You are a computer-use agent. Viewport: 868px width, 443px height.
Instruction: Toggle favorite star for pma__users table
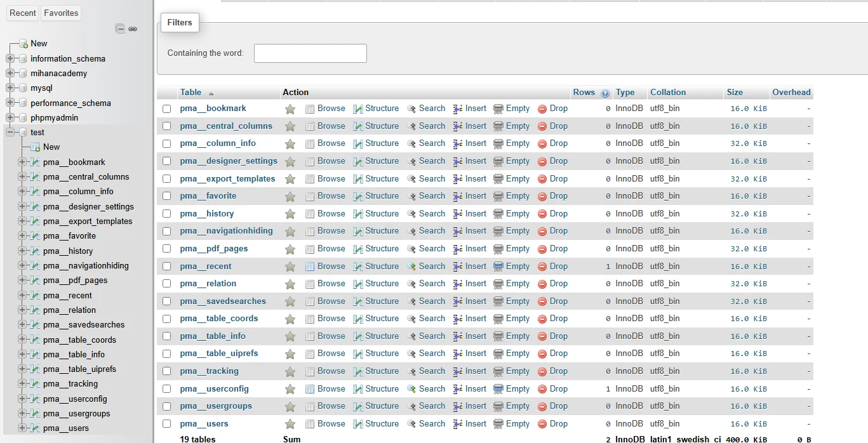point(290,423)
